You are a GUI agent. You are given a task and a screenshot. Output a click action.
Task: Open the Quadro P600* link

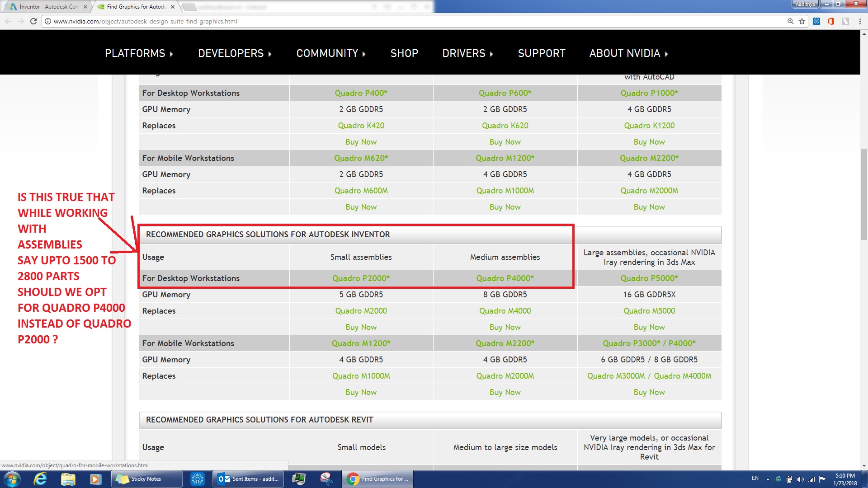[x=505, y=93]
